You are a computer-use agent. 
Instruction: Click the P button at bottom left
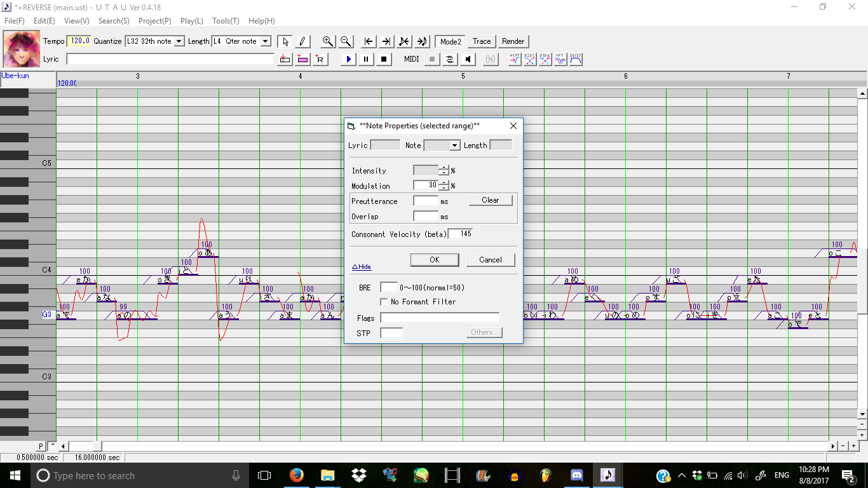(41, 446)
